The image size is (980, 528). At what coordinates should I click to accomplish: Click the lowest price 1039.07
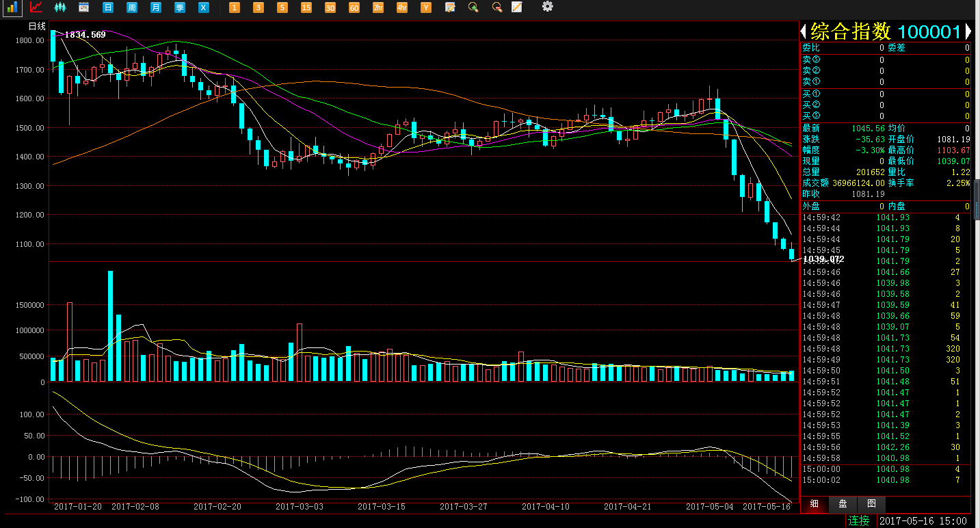tap(953, 161)
